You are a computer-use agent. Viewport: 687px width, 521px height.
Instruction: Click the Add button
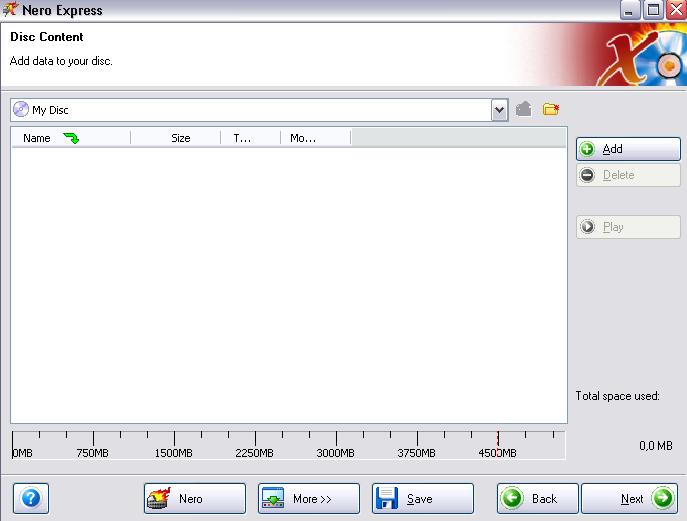click(x=628, y=149)
